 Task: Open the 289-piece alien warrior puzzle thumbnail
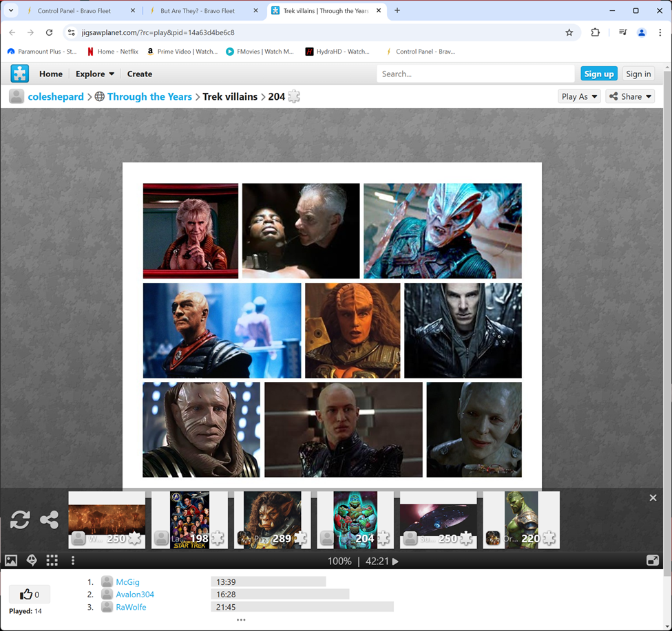pyautogui.click(x=273, y=520)
